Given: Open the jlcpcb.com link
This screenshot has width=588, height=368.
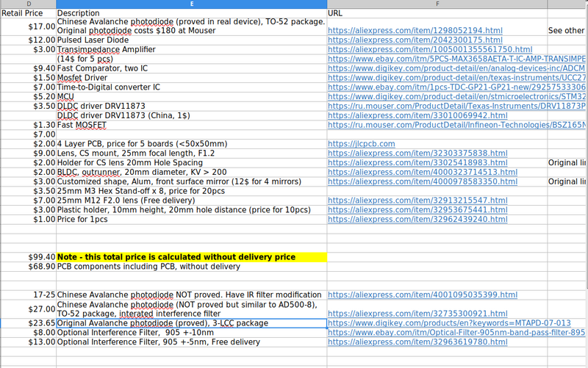Looking at the screenshot, I should pyautogui.click(x=362, y=144).
